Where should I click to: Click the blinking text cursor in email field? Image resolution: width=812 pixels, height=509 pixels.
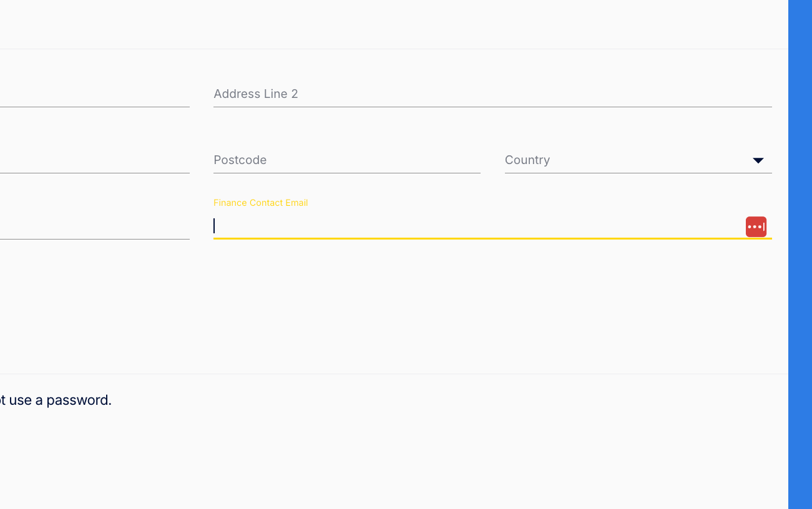(x=214, y=226)
